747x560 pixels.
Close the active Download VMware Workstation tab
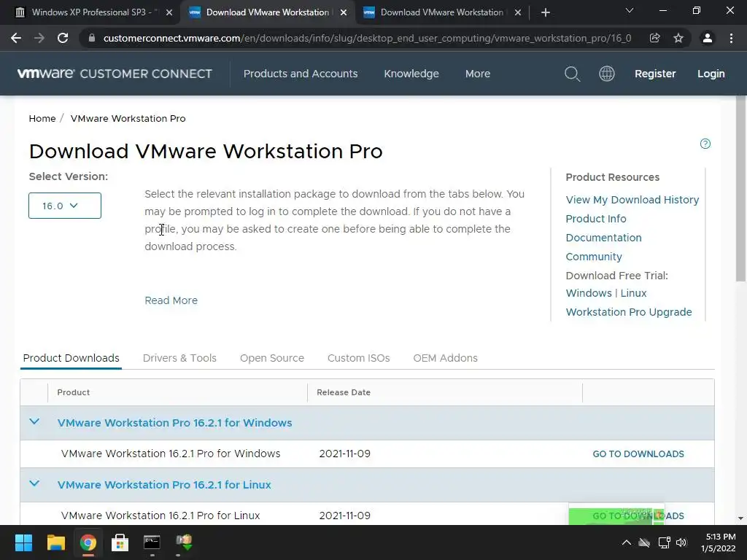click(344, 12)
